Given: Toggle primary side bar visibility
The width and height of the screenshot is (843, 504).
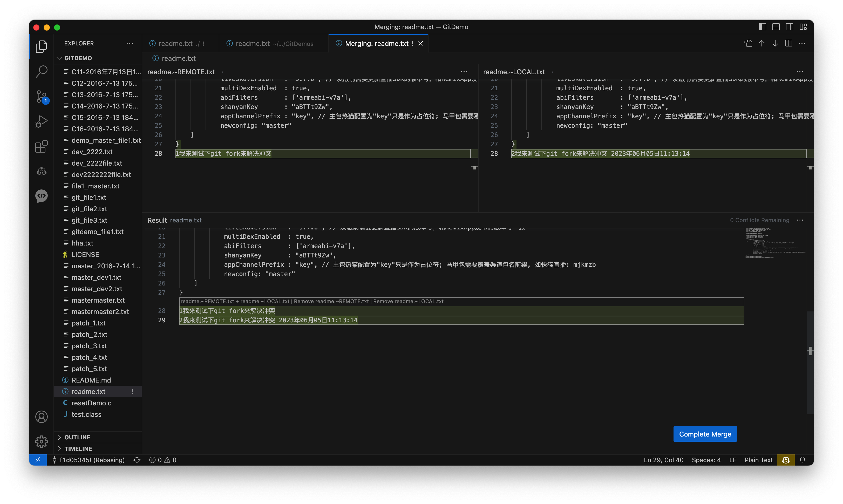Looking at the screenshot, I should pyautogui.click(x=762, y=27).
